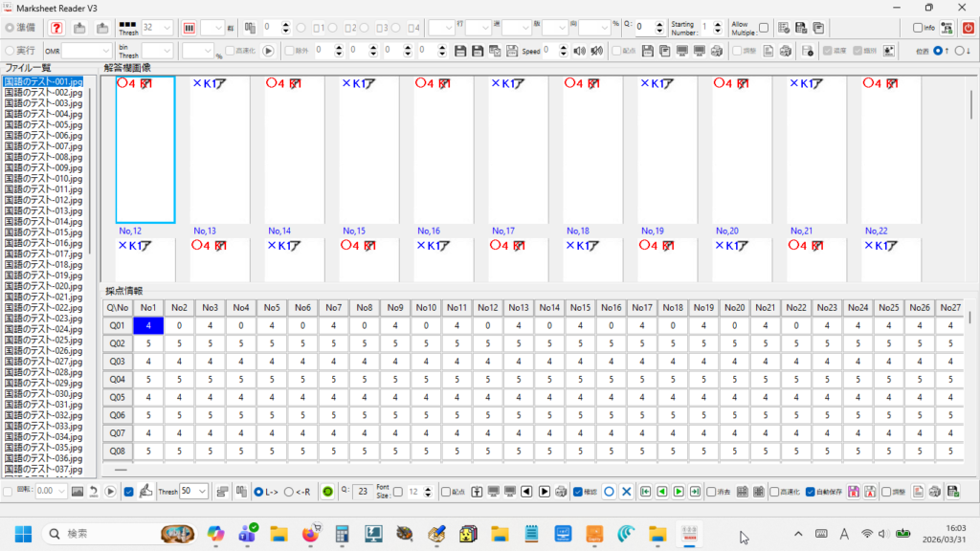Image resolution: width=980 pixels, height=551 pixels.
Task: Click the green circle icon in bottom toolbar
Action: click(x=327, y=491)
